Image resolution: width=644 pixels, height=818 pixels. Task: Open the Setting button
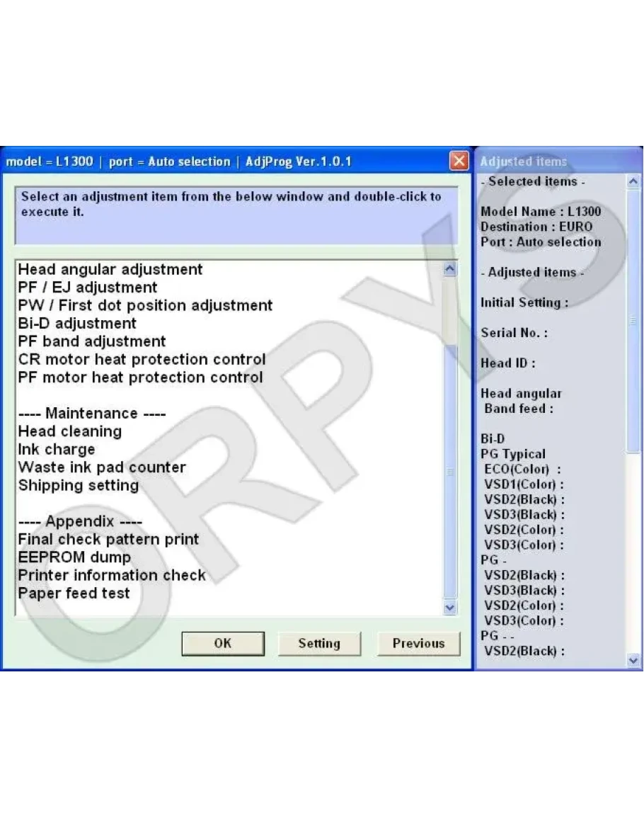(318, 643)
